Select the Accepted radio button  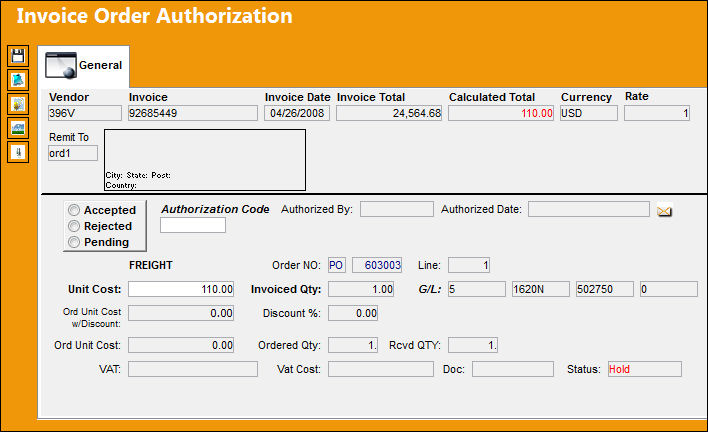tap(74, 210)
